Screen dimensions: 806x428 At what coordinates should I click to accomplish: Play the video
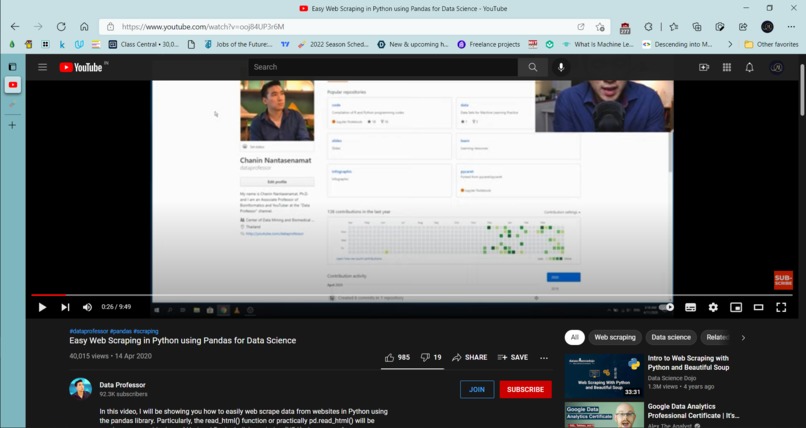click(x=42, y=307)
